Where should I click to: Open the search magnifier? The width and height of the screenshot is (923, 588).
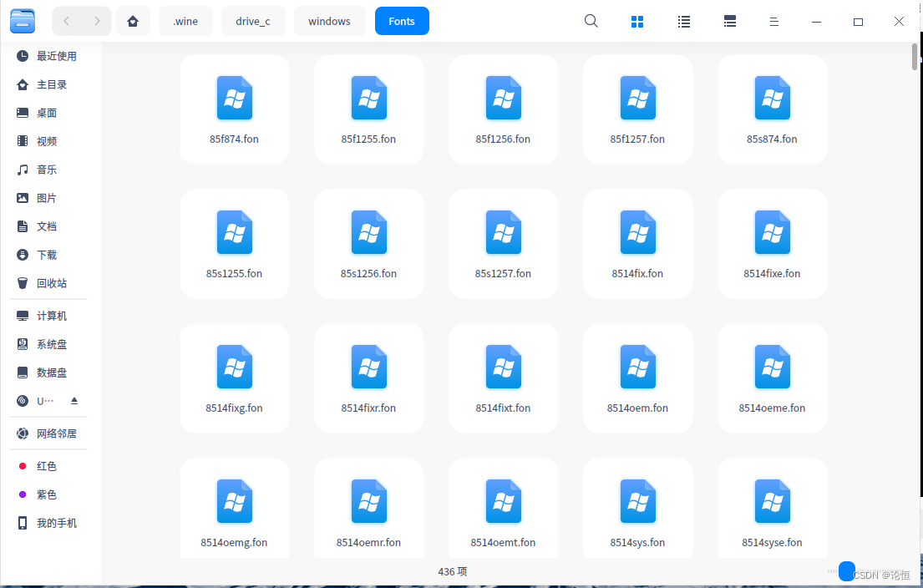pyautogui.click(x=591, y=21)
